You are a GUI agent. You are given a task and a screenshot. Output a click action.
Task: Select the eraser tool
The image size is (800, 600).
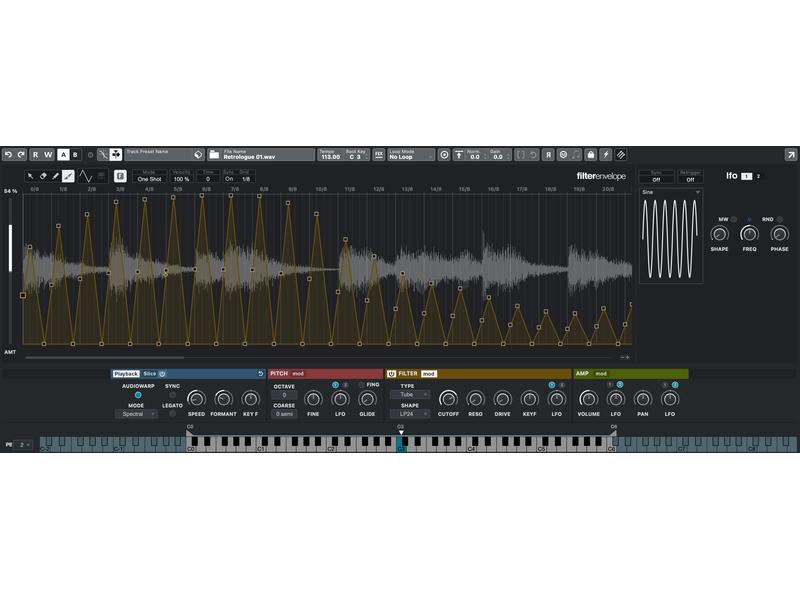(43, 176)
